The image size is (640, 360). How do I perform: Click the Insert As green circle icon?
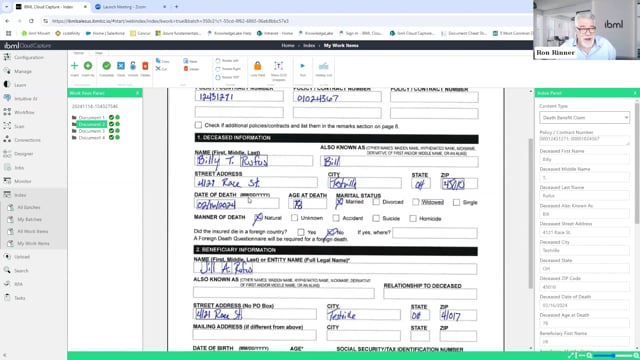click(88, 66)
